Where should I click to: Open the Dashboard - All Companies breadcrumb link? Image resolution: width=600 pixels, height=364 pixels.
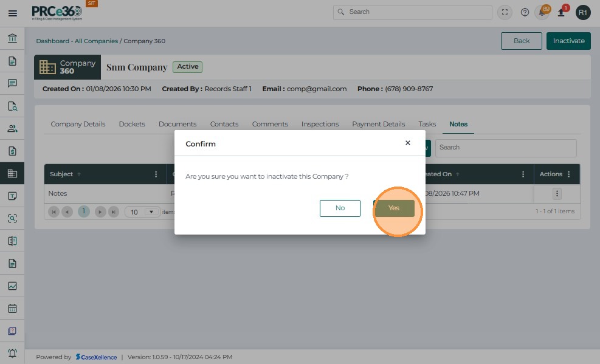coord(77,41)
